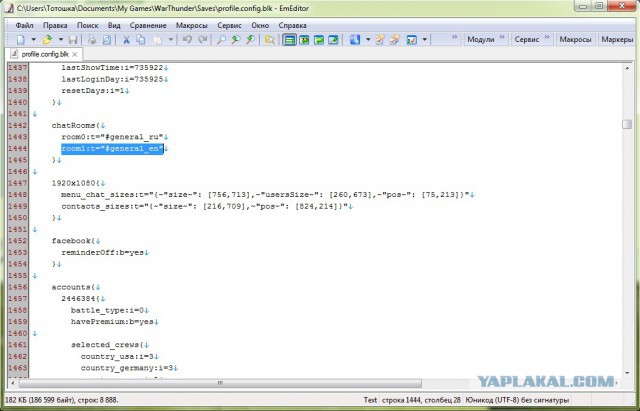Open the Окно menu
Screen dimensions: 640x411
point(260,25)
